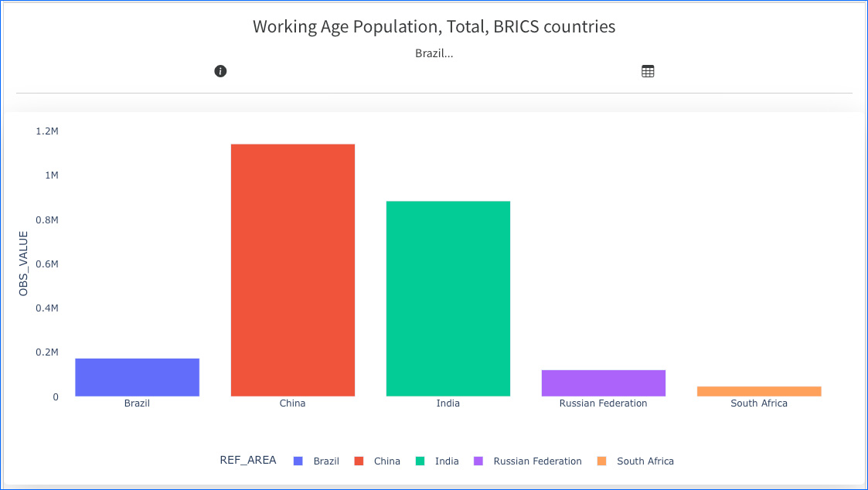Click the purple Russian Federation bar
The width and height of the screenshot is (868, 490).
[x=604, y=383]
